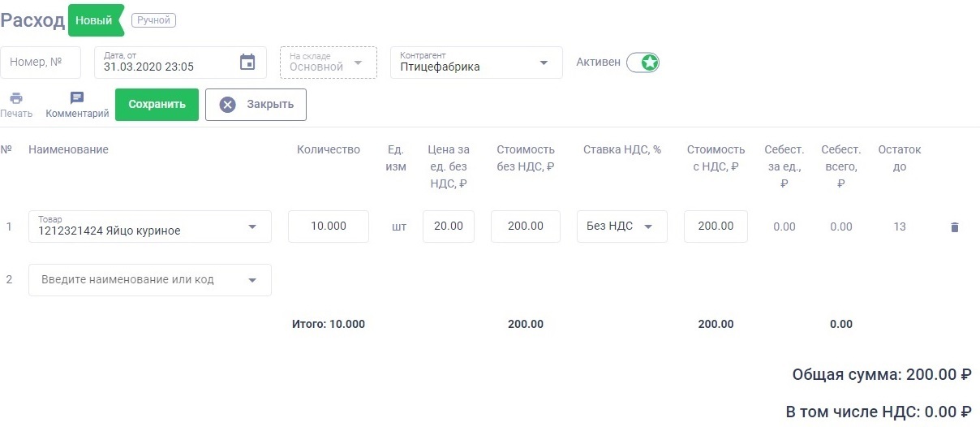Click the cost without VAT field in row 1
Image resolution: width=980 pixels, height=427 pixels.
[x=525, y=226]
